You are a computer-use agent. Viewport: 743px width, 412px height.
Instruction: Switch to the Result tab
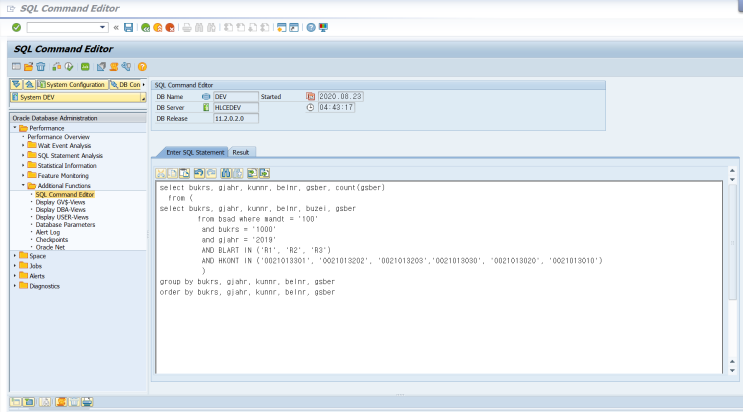coord(241,152)
